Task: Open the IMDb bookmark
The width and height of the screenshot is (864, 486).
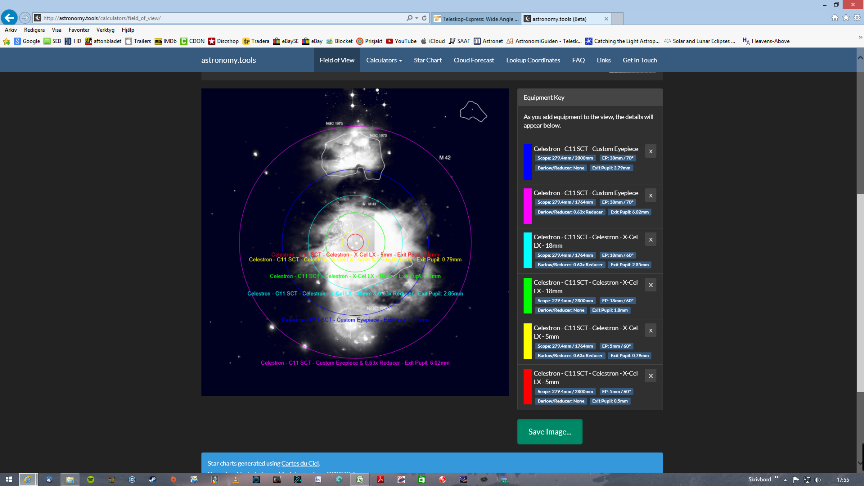Action: tap(165, 41)
